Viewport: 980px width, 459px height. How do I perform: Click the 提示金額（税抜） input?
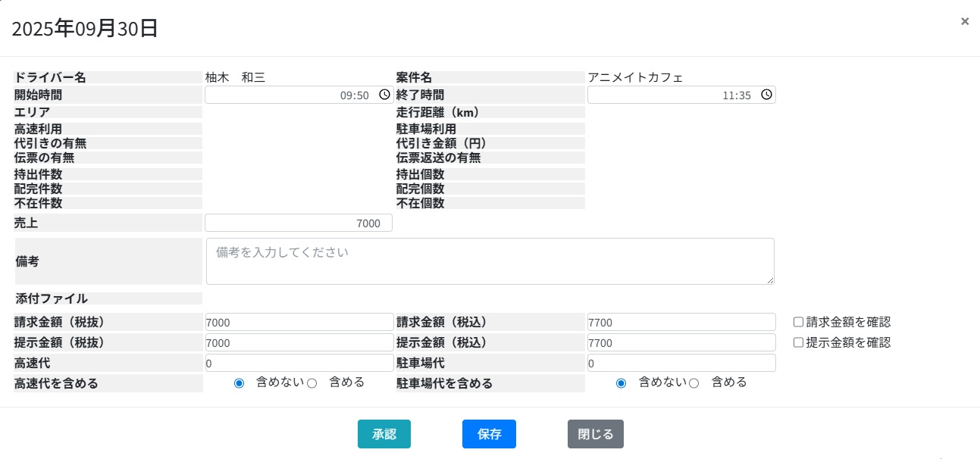[x=299, y=342]
